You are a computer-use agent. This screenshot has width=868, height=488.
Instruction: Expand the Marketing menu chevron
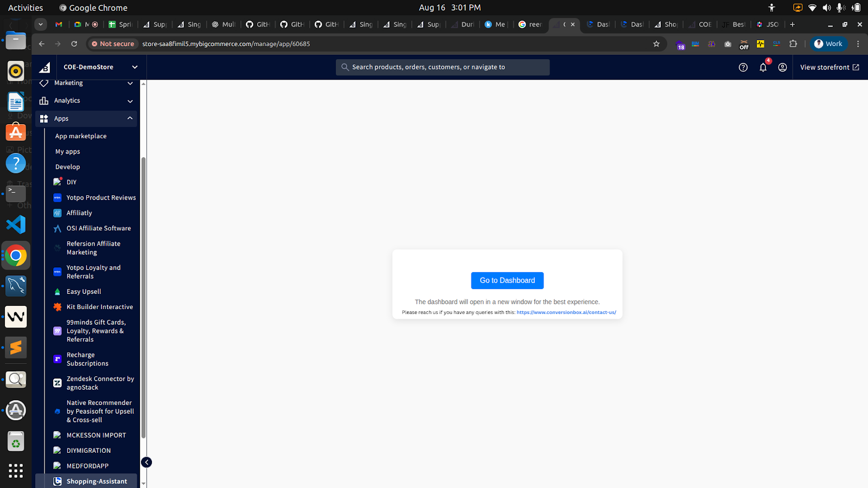tap(130, 83)
